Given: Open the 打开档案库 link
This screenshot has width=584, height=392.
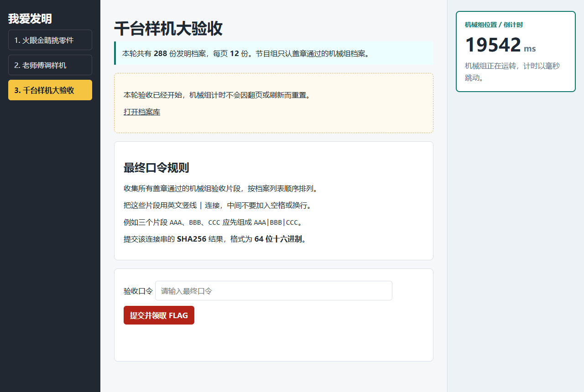Looking at the screenshot, I should pos(142,112).
